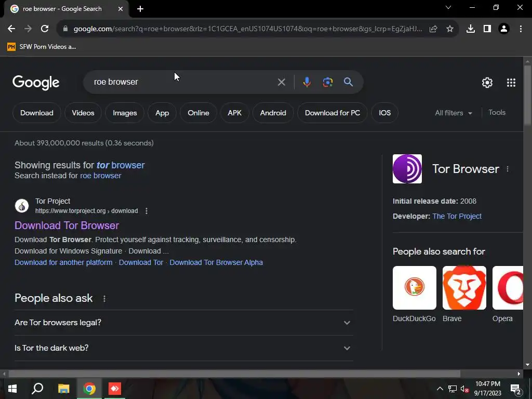Click the browser forward arrow
532x399 pixels.
28,29
